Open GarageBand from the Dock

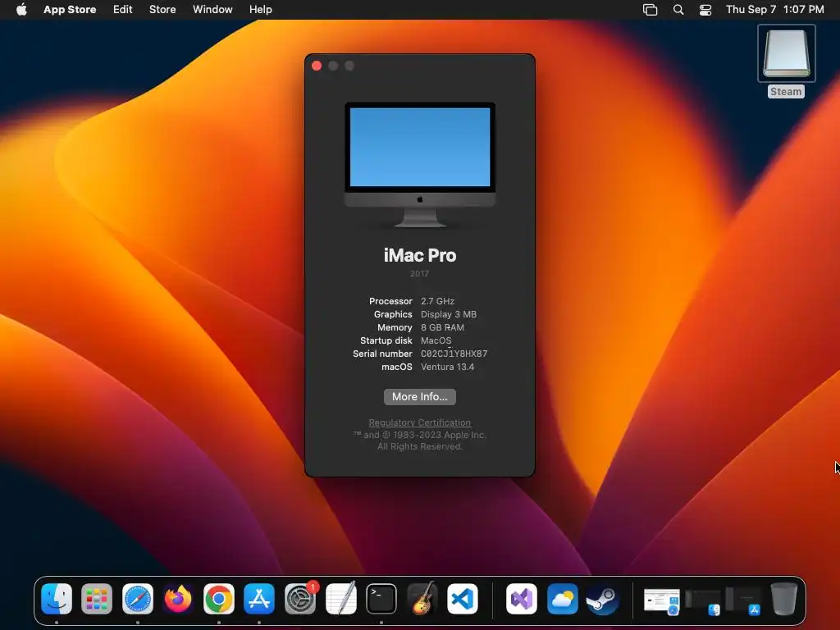click(x=422, y=599)
